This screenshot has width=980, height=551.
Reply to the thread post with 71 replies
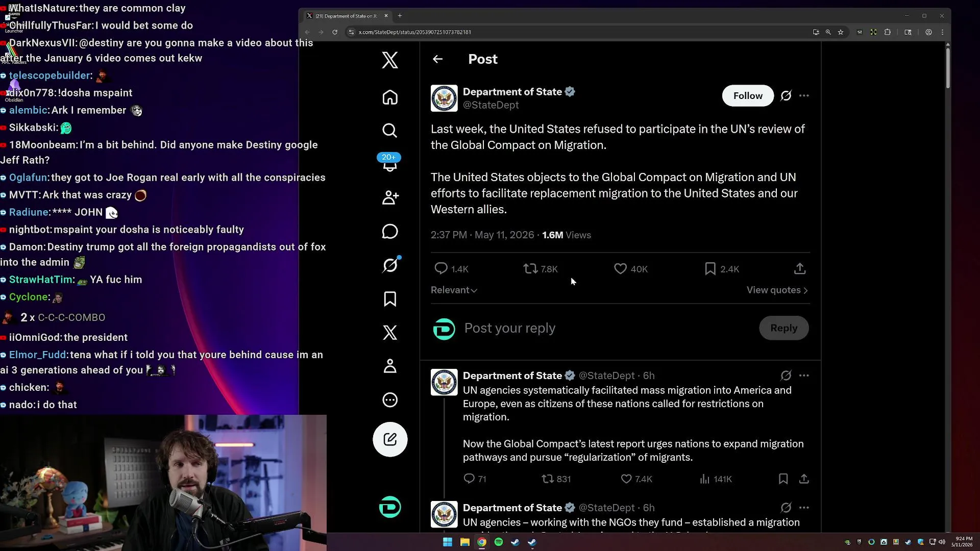click(x=474, y=479)
